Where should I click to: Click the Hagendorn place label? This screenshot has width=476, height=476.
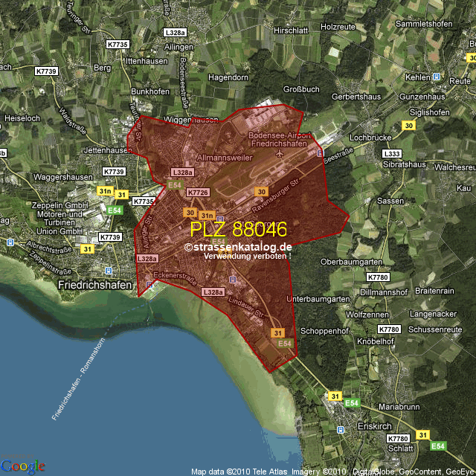[x=228, y=77]
